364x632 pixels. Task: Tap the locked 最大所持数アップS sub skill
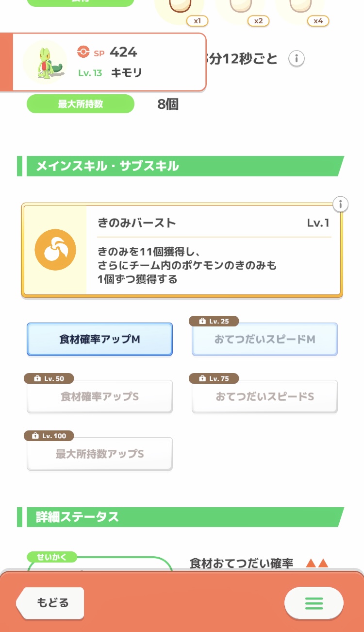[99, 454]
